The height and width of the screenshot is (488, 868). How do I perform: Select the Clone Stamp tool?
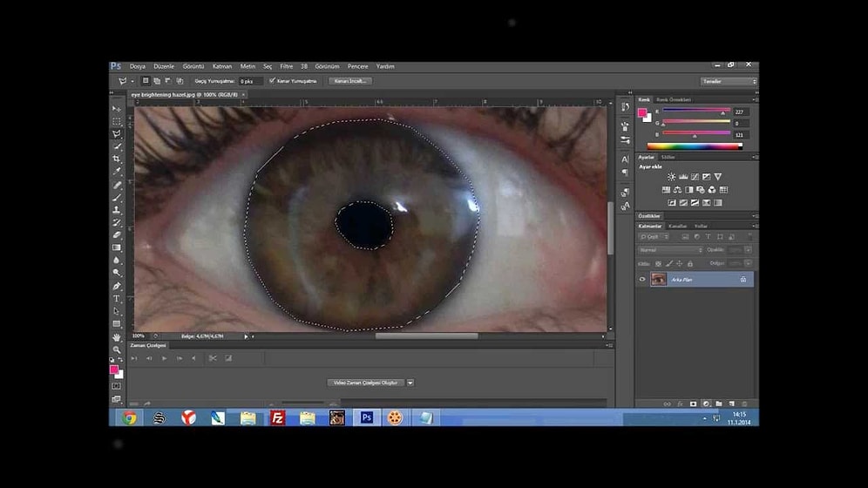[x=116, y=210]
